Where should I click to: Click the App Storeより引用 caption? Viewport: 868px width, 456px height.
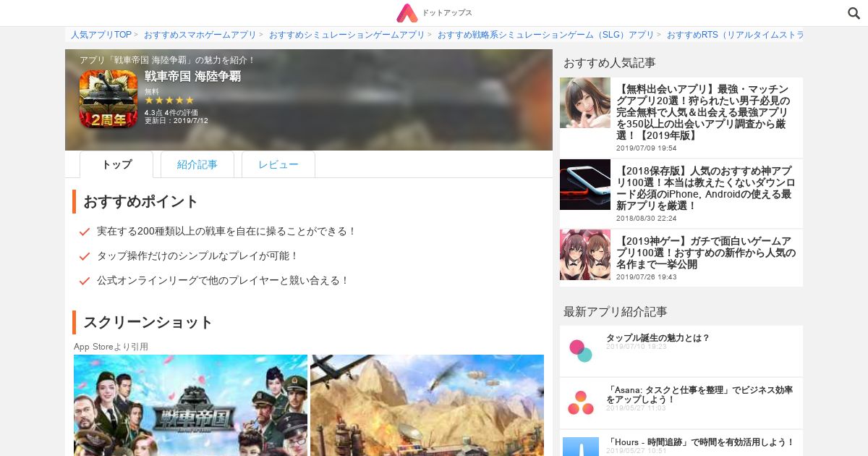coord(111,347)
